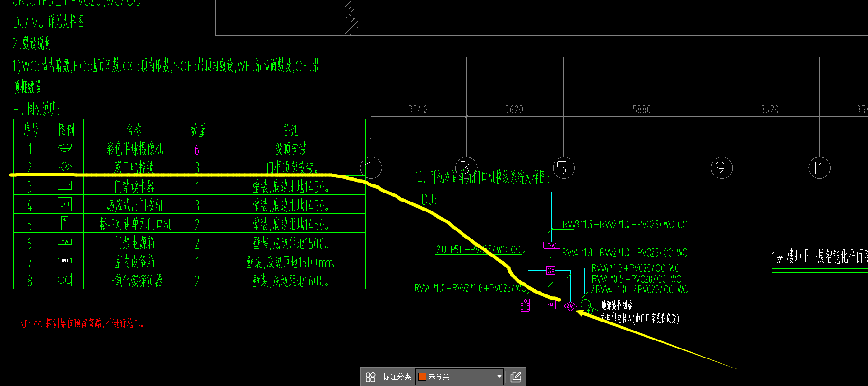Click the DJ/MJ:详见大样图 note line
Screen dimensions: 868x386
pos(48,22)
